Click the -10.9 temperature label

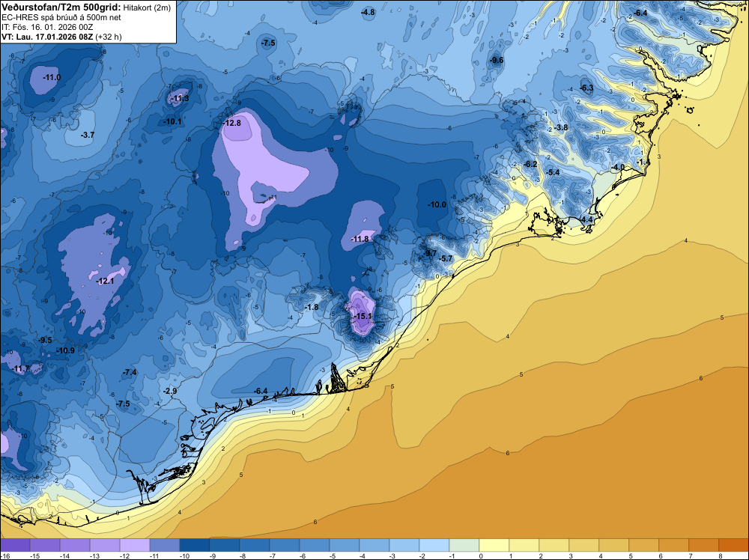click(x=65, y=351)
